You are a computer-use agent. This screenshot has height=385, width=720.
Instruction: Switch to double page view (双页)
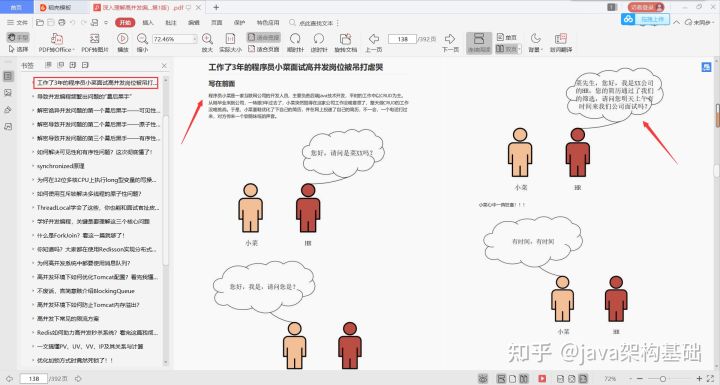coord(508,49)
